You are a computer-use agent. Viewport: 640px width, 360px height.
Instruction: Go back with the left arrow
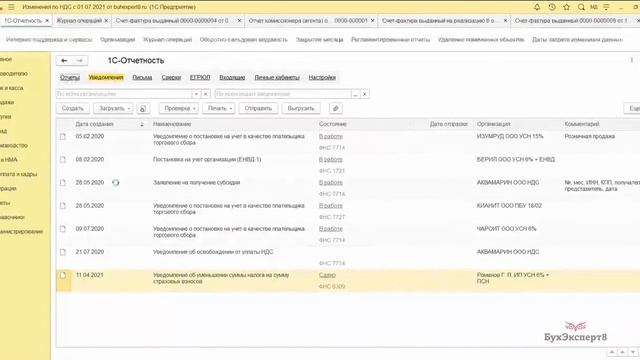[x=64, y=60]
